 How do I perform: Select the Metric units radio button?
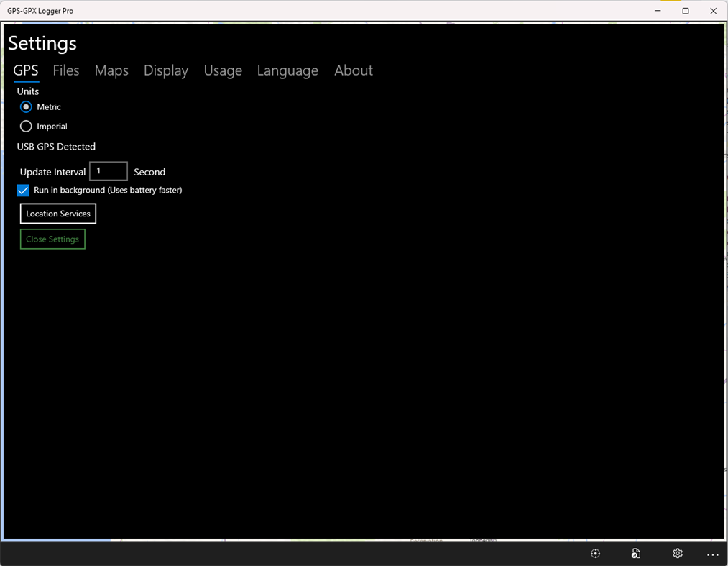tap(25, 106)
